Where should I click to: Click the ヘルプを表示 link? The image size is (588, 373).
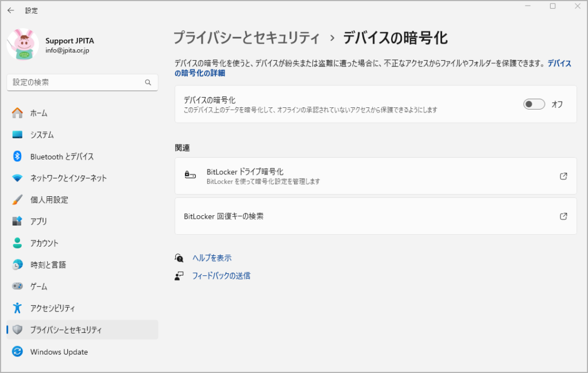click(x=212, y=258)
